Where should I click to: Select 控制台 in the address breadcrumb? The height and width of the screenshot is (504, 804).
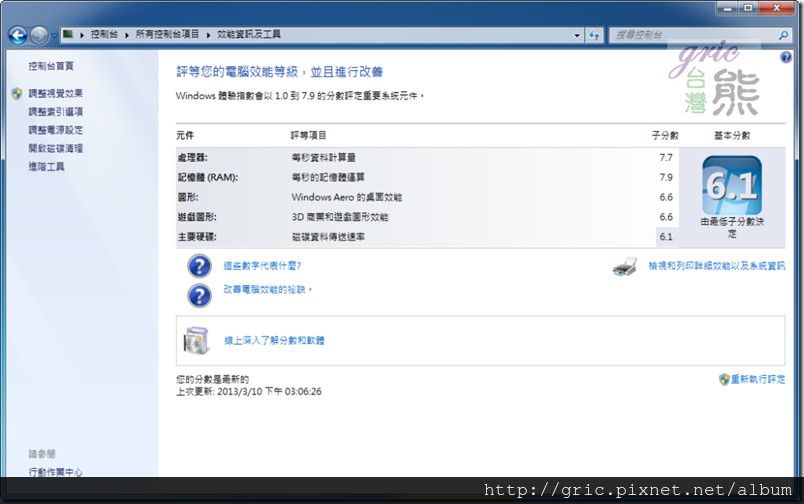click(x=104, y=34)
